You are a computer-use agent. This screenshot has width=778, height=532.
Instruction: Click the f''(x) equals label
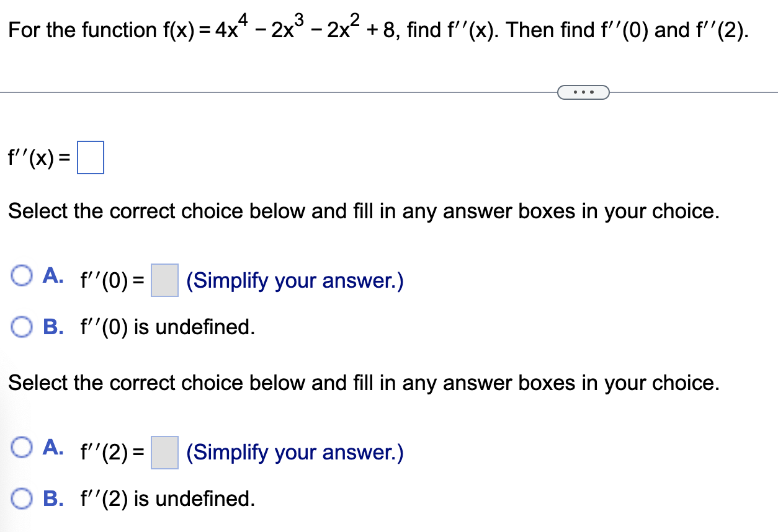37,157
